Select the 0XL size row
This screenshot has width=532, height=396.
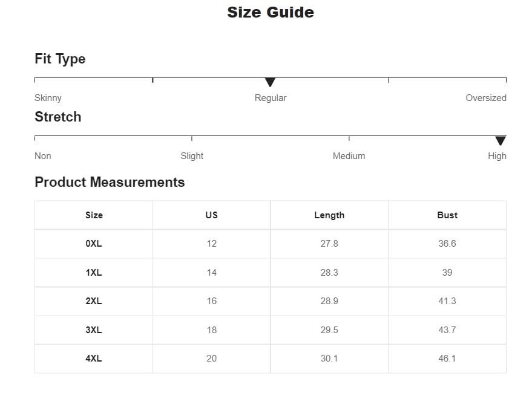tap(94, 244)
